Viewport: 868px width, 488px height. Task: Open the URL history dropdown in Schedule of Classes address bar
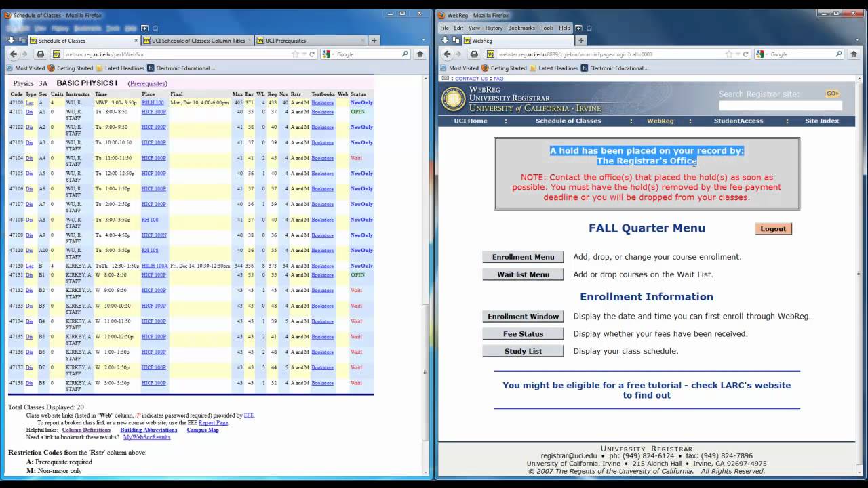point(303,54)
